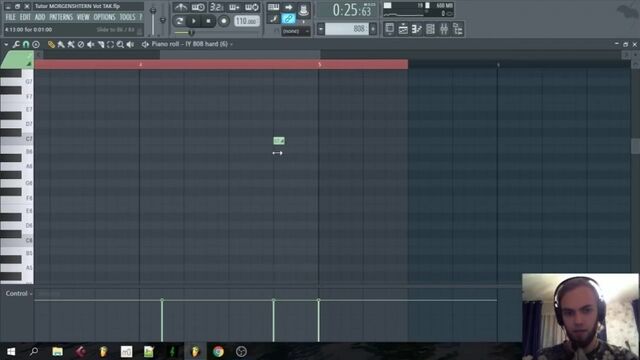Open the OPTIONS menu
Image resolution: width=640 pixels, height=360 pixels.
pyautogui.click(x=104, y=17)
